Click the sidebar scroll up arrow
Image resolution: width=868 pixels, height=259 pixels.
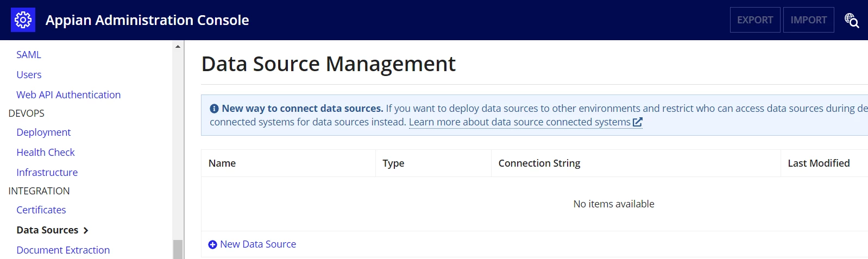178,47
